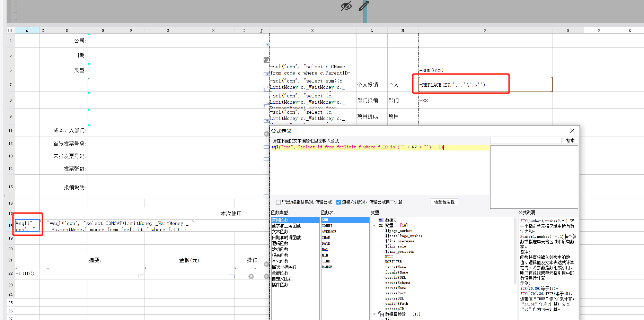Image resolution: width=644 pixels, height=320 pixels.
Task: Click the 数据集参数 node icon
Action: pyautogui.click(x=381, y=314)
